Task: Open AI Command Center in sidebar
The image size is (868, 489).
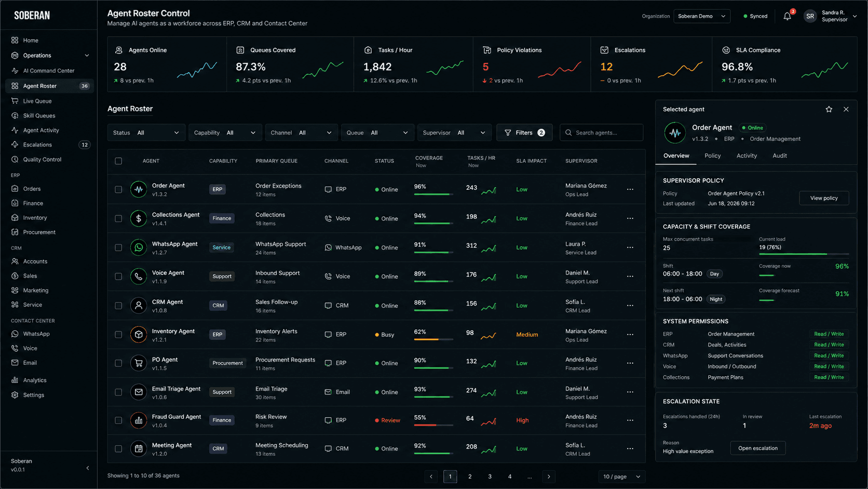Action: (49, 71)
